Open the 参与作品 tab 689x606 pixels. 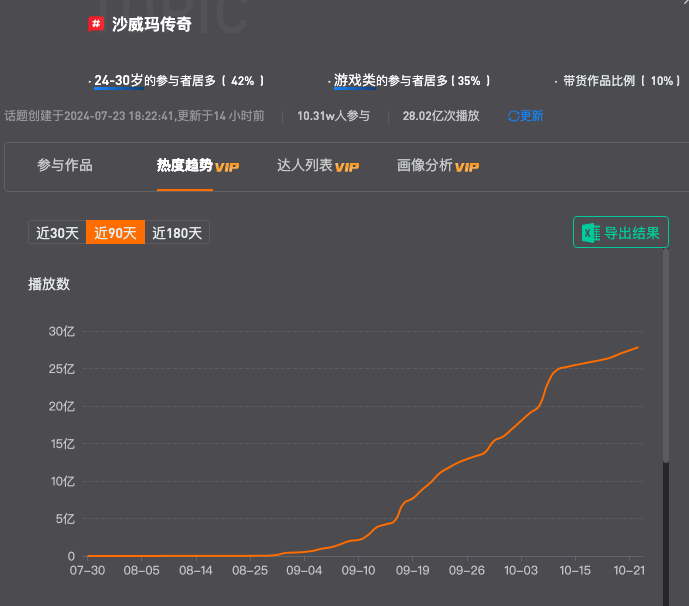[65, 165]
